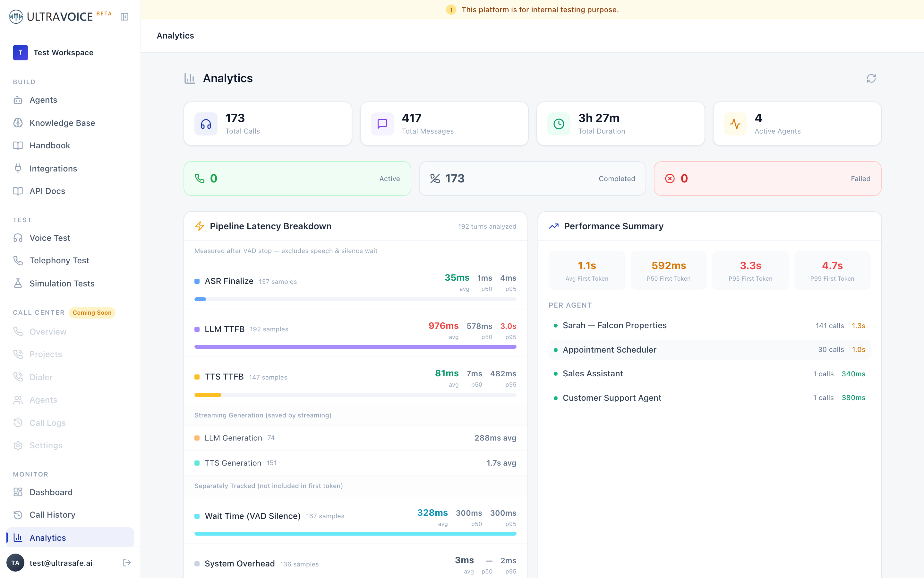The height and width of the screenshot is (578, 924).
Task: Go to Integrations
Action: click(70, 168)
